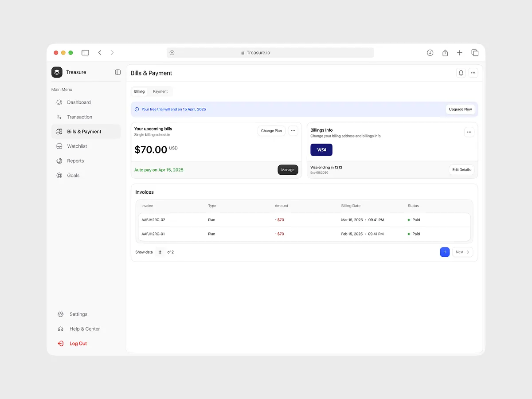This screenshot has height=399, width=532.
Task: Click the Transaction arrows icon
Action: tap(59, 117)
